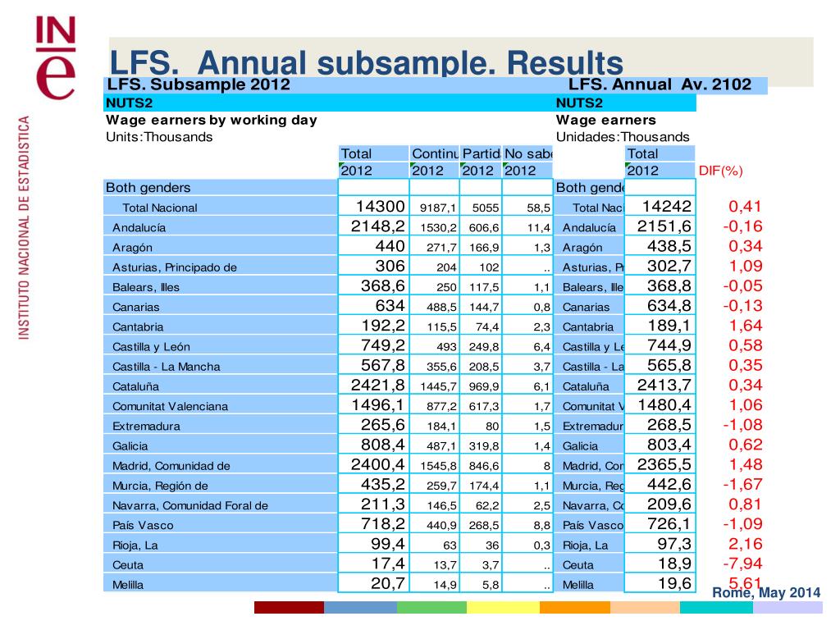Click the red Cantabria difference 1,64
The image size is (840, 630).
[745, 325]
